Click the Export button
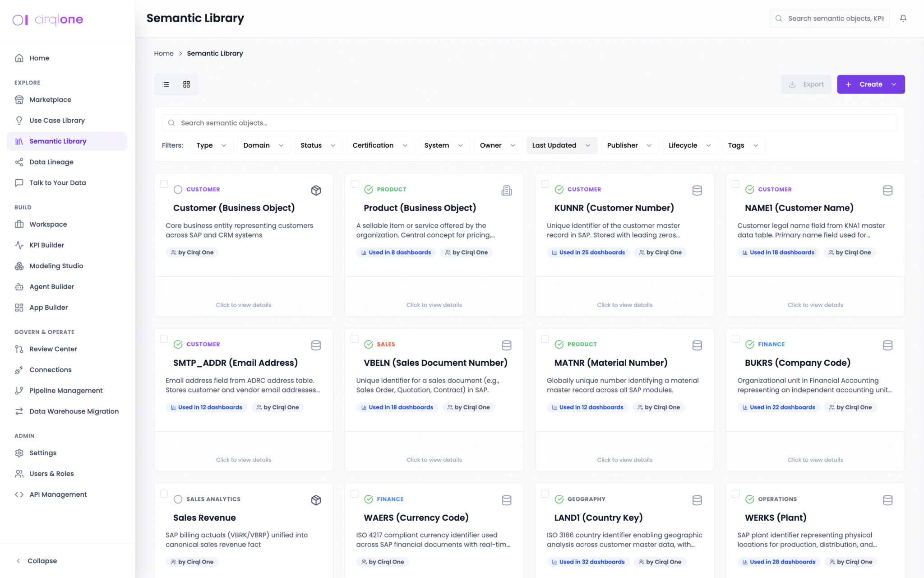The image size is (924, 578). click(x=806, y=84)
